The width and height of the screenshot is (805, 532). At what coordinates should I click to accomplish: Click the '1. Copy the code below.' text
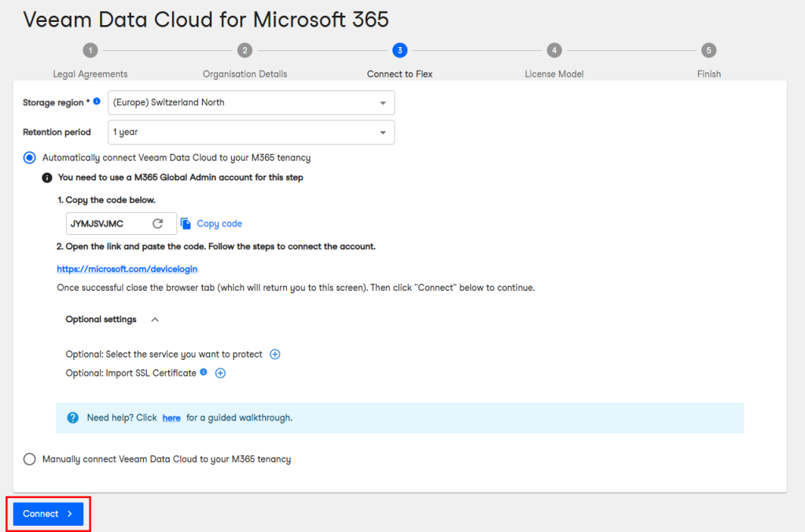(106, 200)
